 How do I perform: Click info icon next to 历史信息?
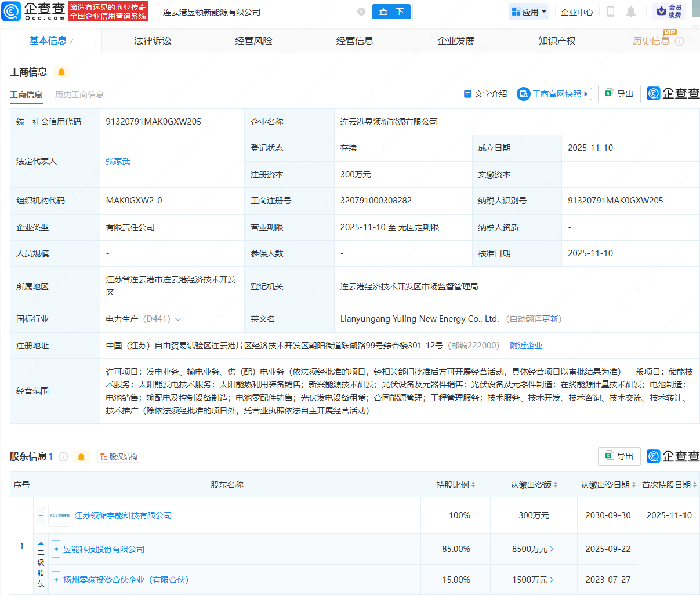coord(680,41)
